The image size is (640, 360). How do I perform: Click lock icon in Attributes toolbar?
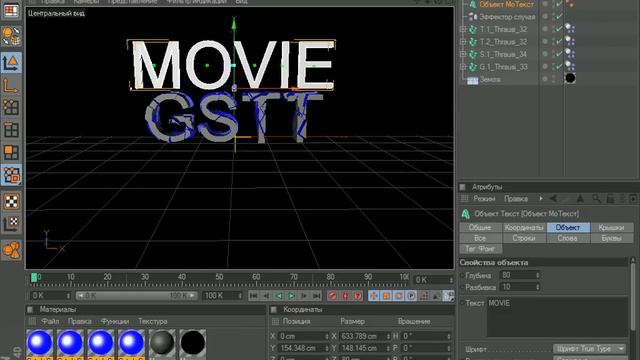610,199
